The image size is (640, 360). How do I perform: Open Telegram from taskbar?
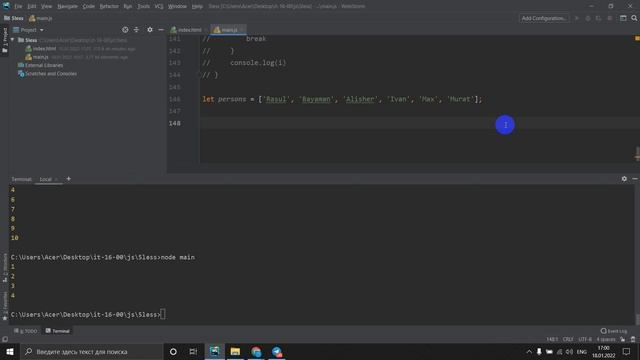277,351
